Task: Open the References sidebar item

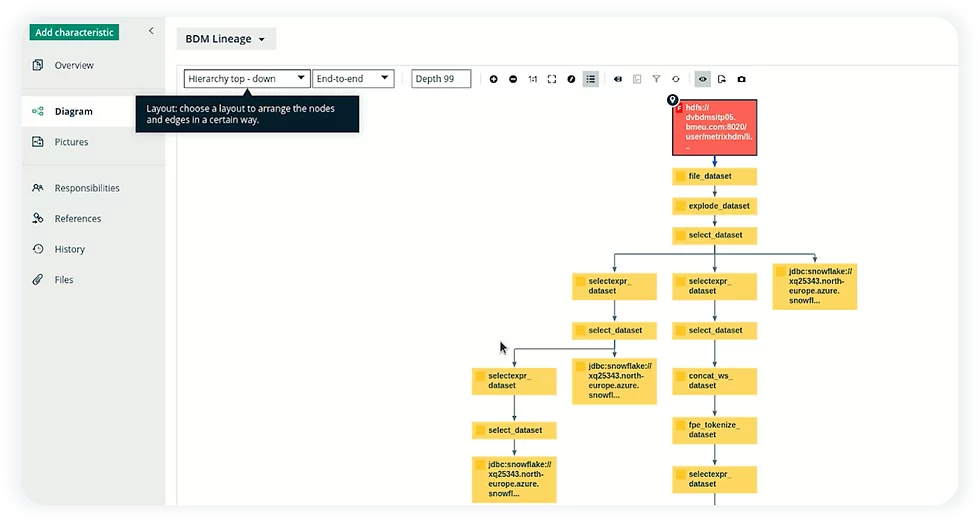Action: click(x=93, y=219)
